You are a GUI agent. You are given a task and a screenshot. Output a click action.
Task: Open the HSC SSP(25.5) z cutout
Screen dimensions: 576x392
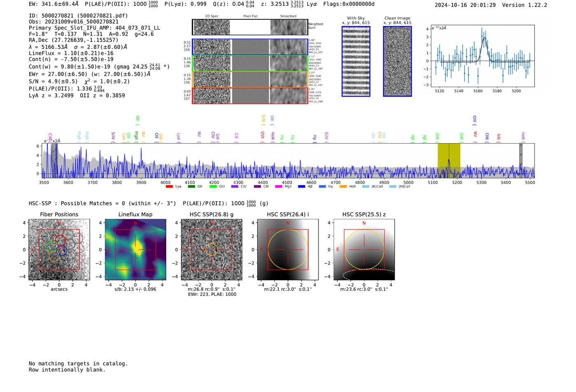(x=364, y=250)
